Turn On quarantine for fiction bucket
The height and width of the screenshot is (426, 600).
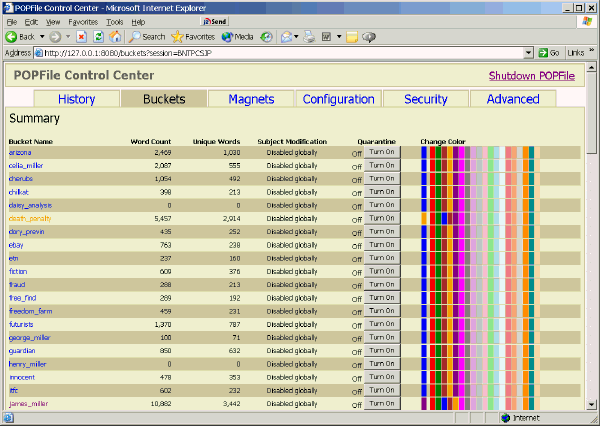(382, 271)
